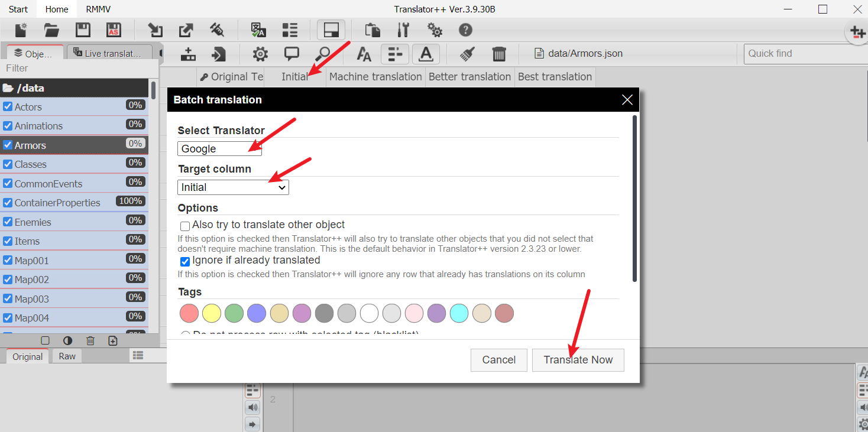Select the Live translation tab
This screenshot has width=868, height=432.
(109, 53)
